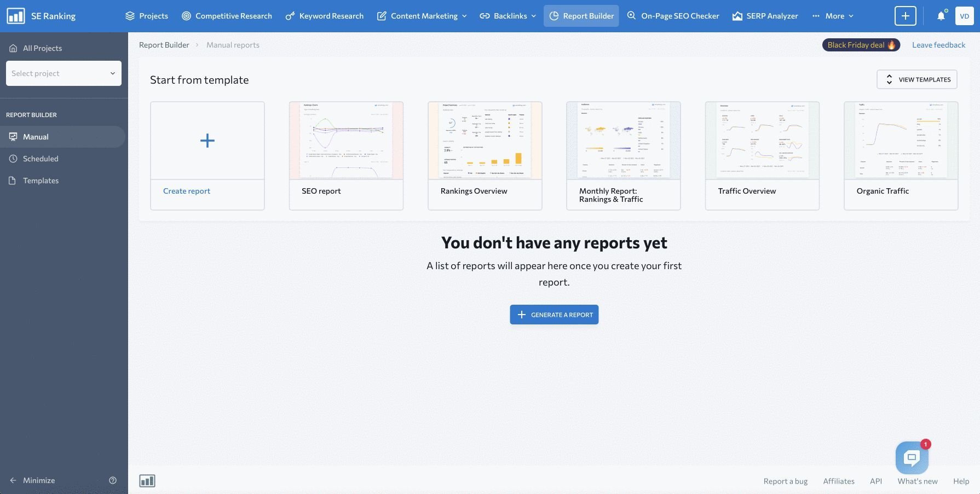Click Leave feedback link

pyautogui.click(x=938, y=45)
